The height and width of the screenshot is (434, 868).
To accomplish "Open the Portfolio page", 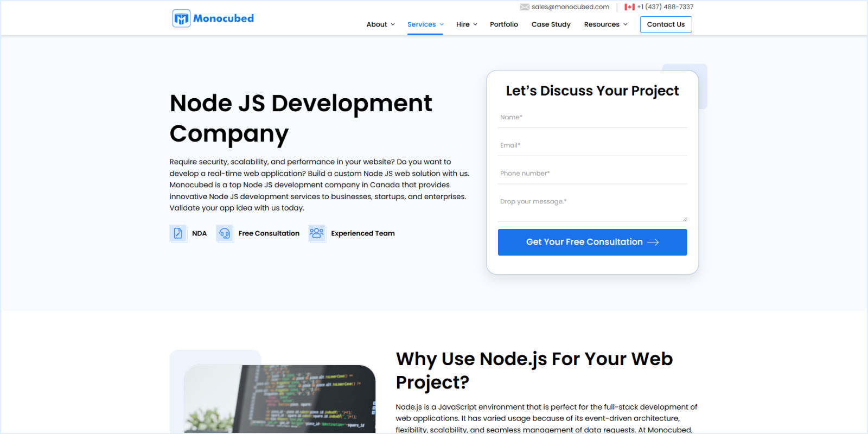I will click(503, 24).
